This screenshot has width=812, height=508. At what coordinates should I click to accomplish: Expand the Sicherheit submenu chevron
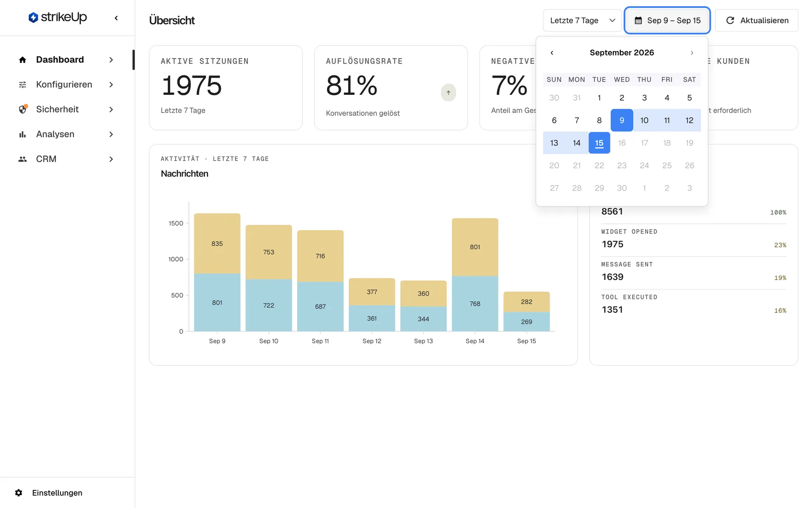[x=111, y=109]
